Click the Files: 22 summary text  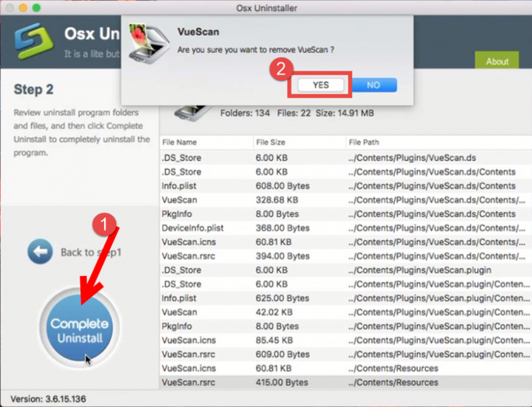click(x=294, y=113)
